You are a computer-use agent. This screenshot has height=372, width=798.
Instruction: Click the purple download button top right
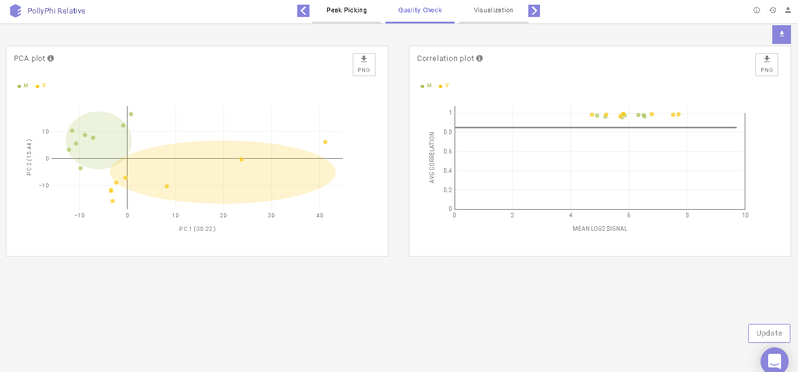(782, 34)
